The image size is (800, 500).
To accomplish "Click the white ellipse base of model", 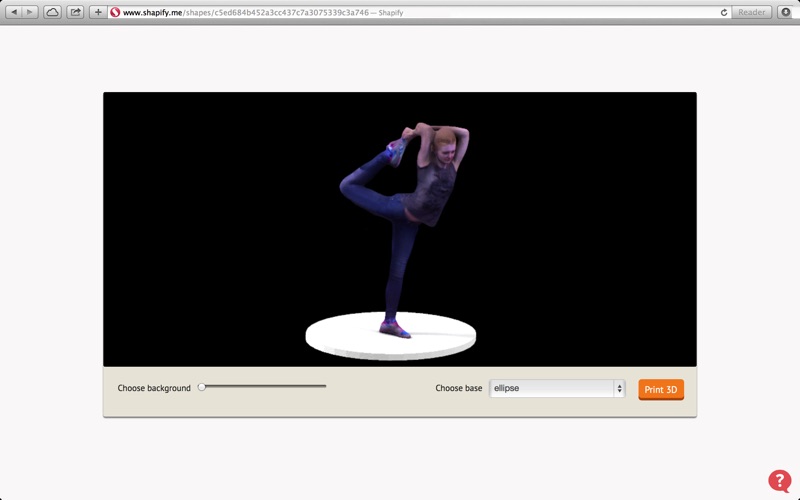I will click(391, 336).
